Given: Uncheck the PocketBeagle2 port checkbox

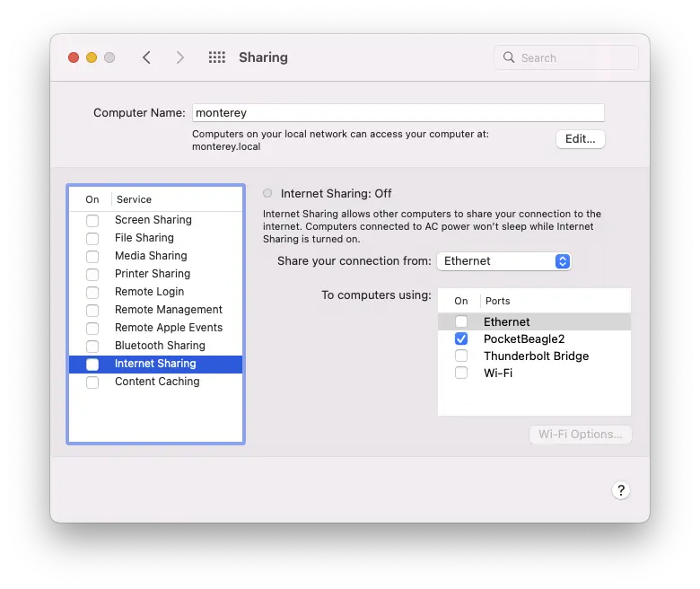Looking at the screenshot, I should (461, 338).
